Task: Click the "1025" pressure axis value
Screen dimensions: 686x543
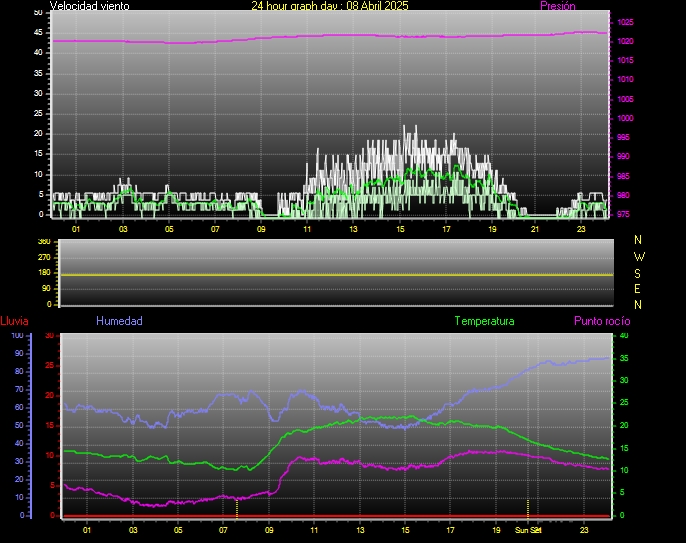Action: click(625, 22)
